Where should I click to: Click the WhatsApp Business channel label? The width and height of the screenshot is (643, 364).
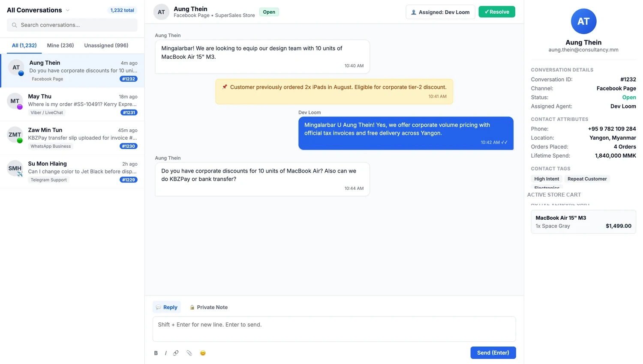pos(51,146)
